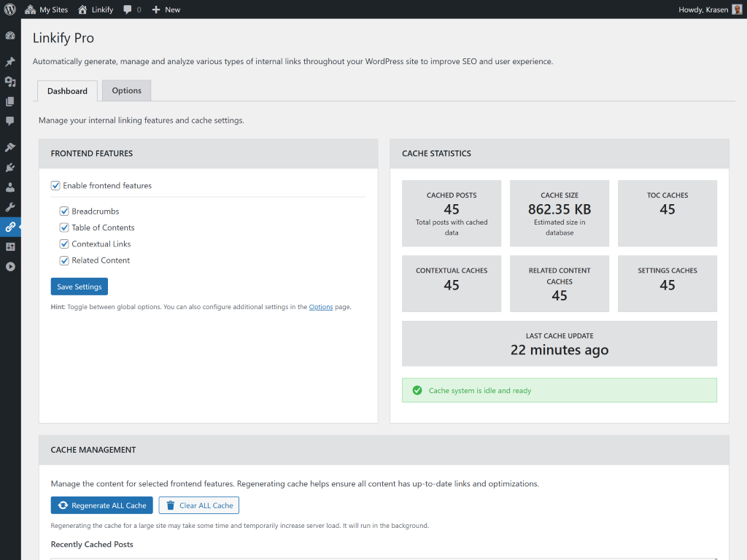Viewport: 747px width, 560px height.
Task: Click the collapse menu play icon
Action: pyautogui.click(x=10, y=267)
